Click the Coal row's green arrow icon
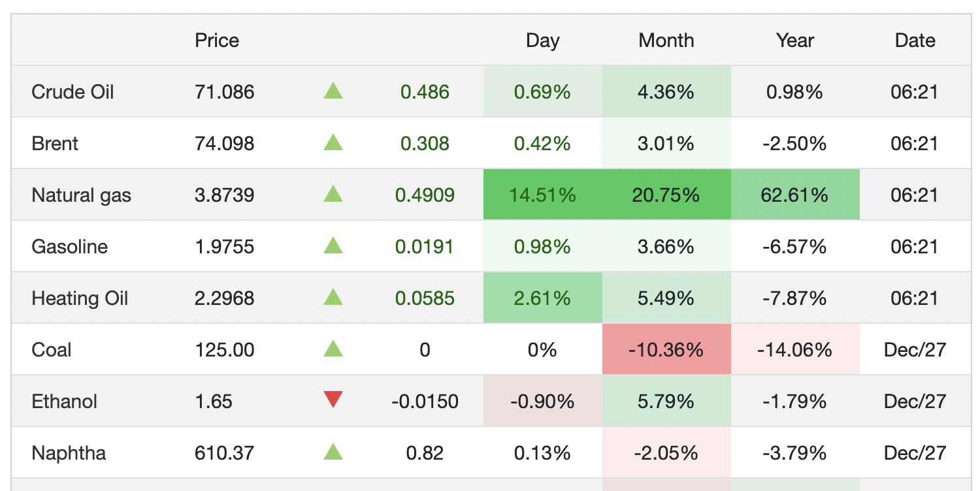 (x=333, y=349)
